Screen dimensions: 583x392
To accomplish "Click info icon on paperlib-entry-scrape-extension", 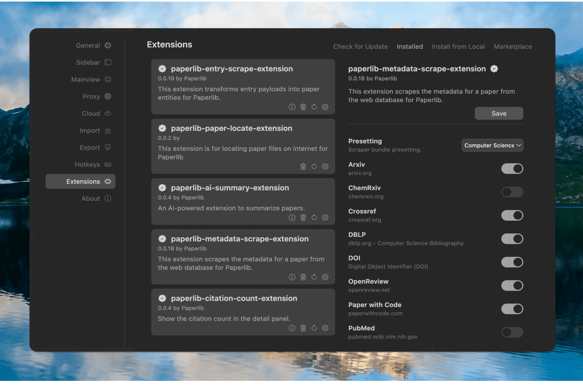I will click(292, 107).
